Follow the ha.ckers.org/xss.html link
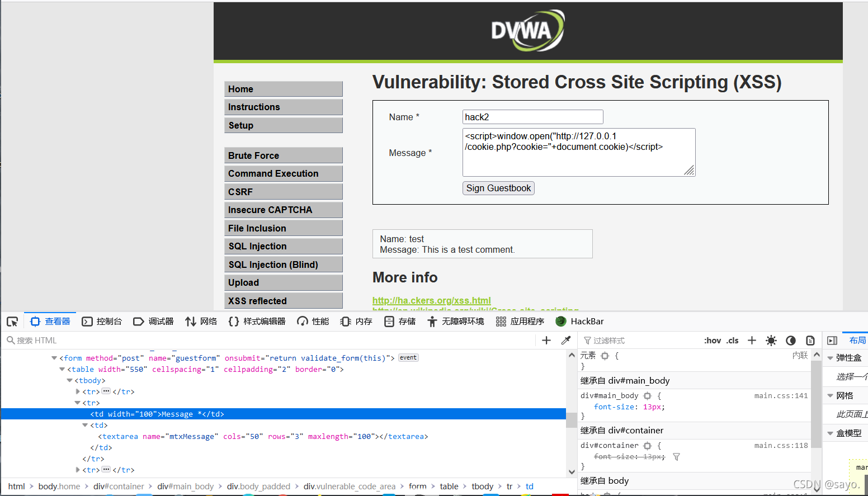868x496 pixels. pos(432,300)
